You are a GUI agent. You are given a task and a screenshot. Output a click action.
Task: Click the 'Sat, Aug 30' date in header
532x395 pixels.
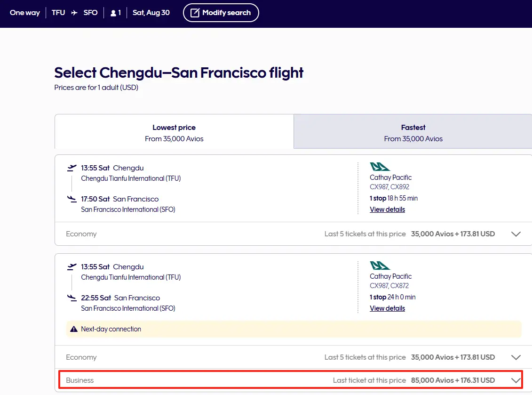click(151, 13)
